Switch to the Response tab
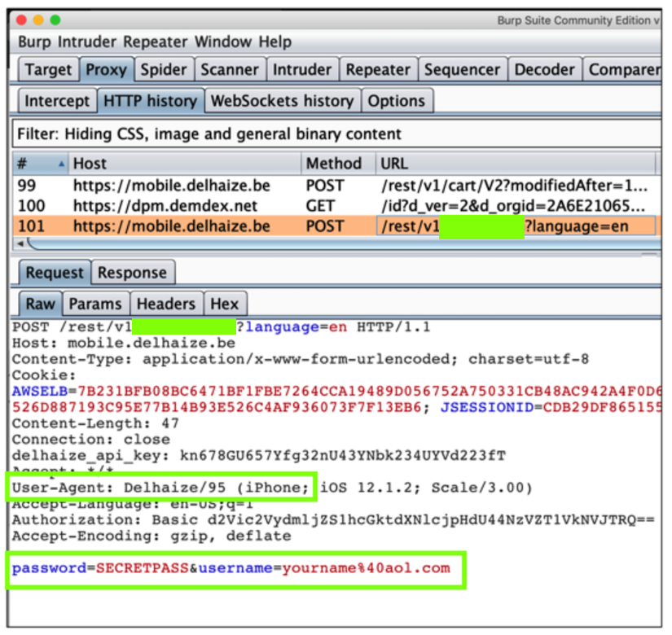Screen dimensions: 672x635 tap(133, 273)
